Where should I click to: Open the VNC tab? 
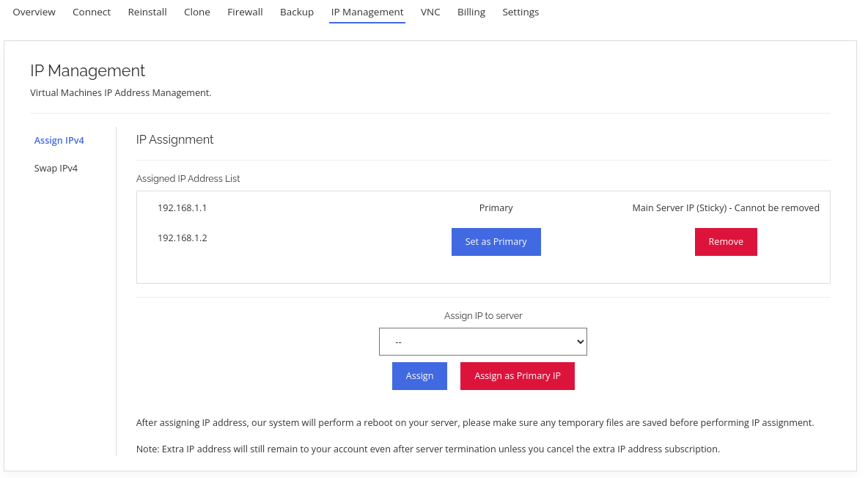pyautogui.click(x=430, y=12)
